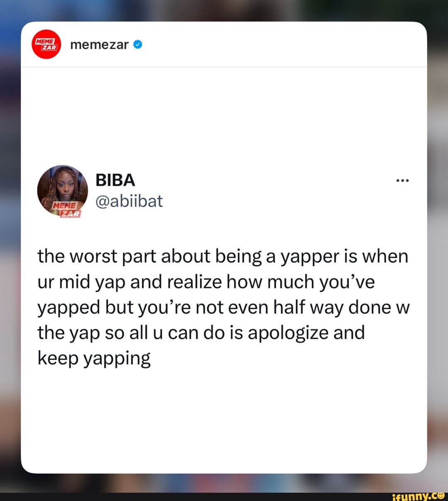This screenshot has height=501, width=448.
Task: View BIBA's round profile photo
Action: [63, 191]
